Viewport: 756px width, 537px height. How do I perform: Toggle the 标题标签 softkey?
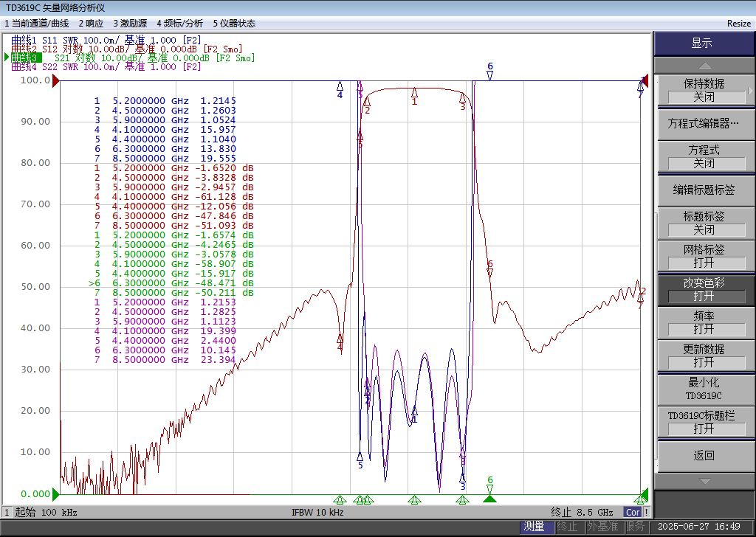[704, 223]
